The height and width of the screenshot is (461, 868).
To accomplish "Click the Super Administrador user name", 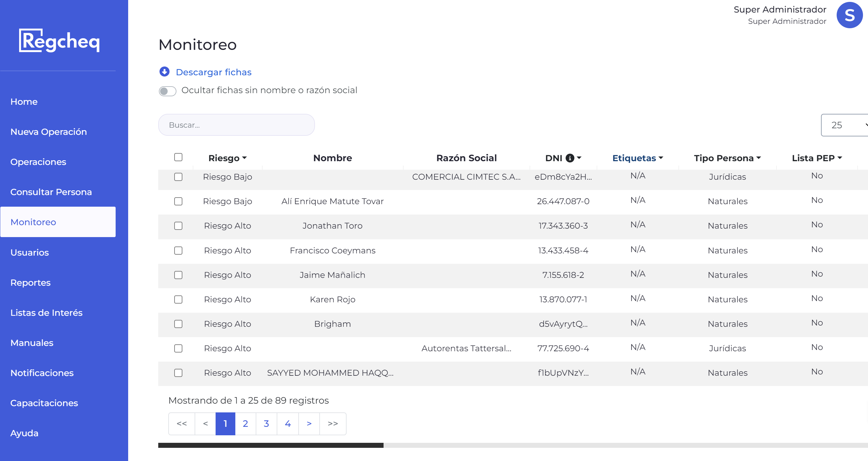I will point(780,9).
